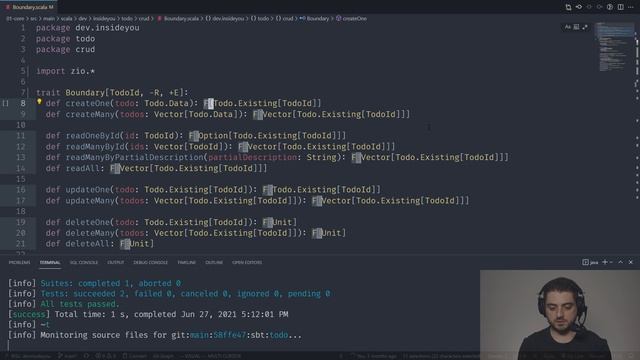Close the bottom panel with X icon

[631, 262]
